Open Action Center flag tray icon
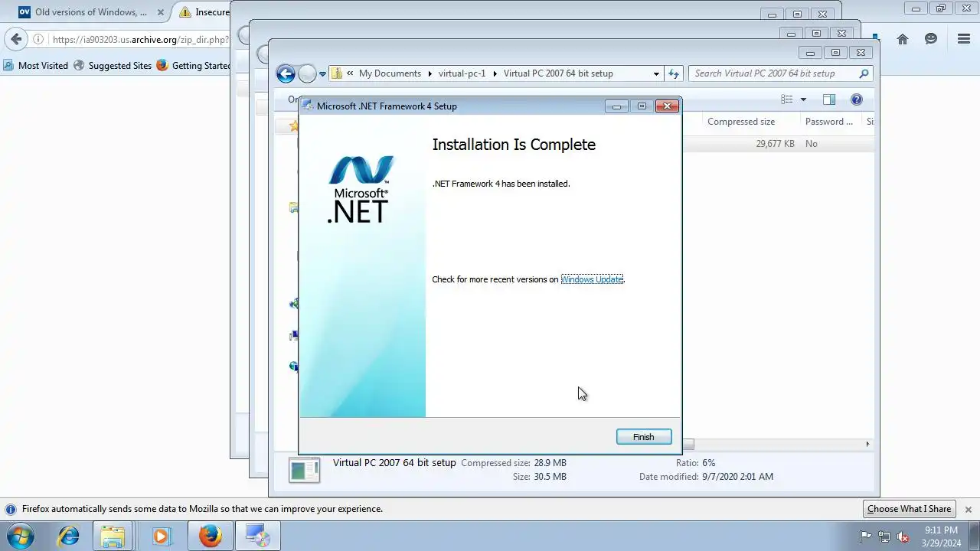The height and width of the screenshot is (551, 980). click(865, 536)
